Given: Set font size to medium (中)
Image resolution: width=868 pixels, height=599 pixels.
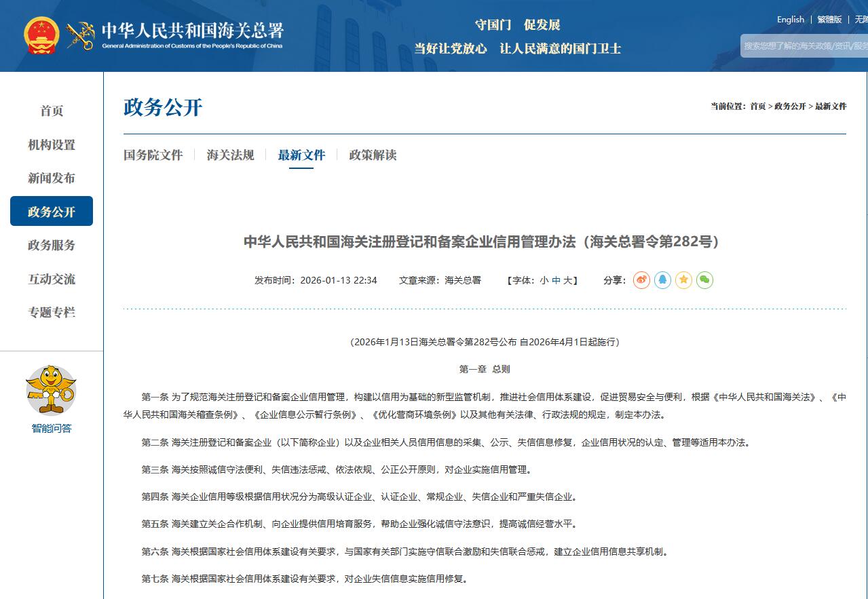Looking at the screenshot, I should click(556, 280).
